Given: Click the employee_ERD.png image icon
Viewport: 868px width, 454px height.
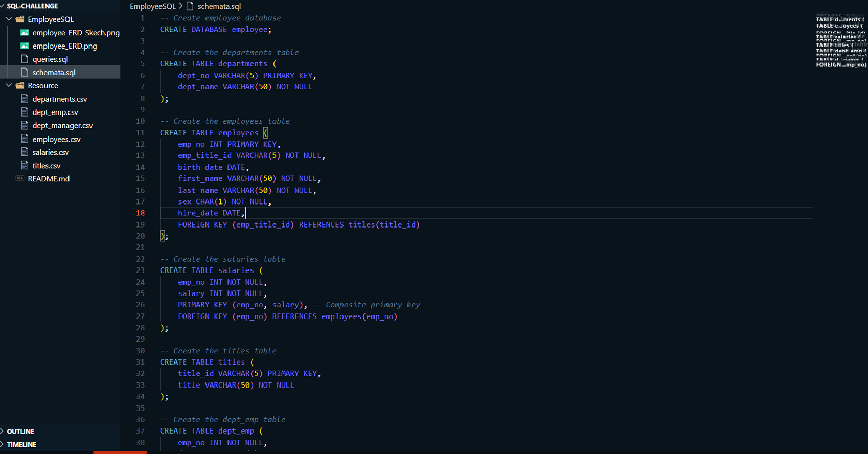Looking at the screenshot, I should pos(25,46).
